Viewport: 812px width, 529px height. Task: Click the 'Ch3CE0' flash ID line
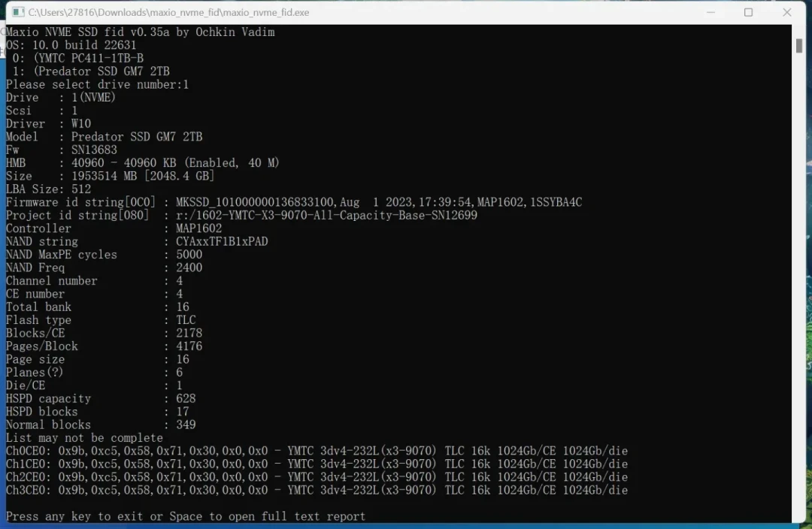coord(317,490)
